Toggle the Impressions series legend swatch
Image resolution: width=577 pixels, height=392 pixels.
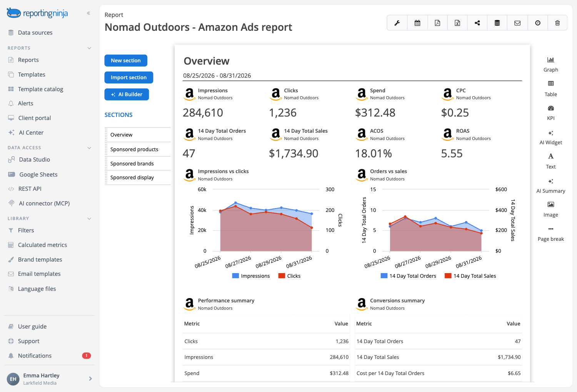pyautogui.click(x=236, y=276)
